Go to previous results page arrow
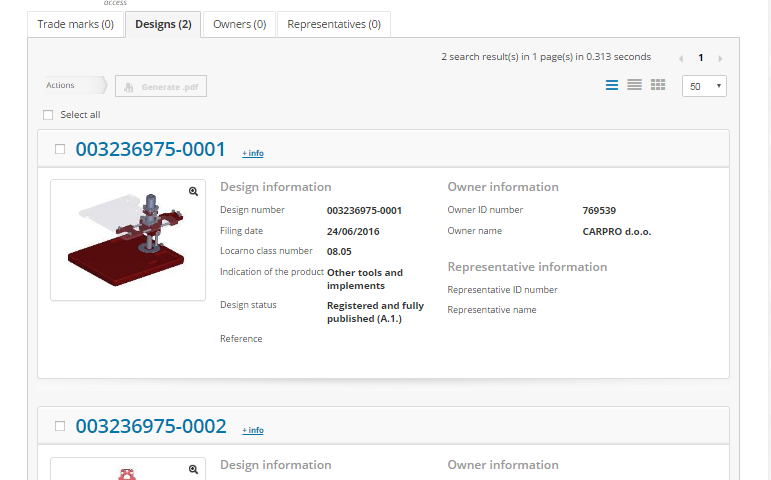Viewport: 771px width, 480px height. tap(682, 59)
